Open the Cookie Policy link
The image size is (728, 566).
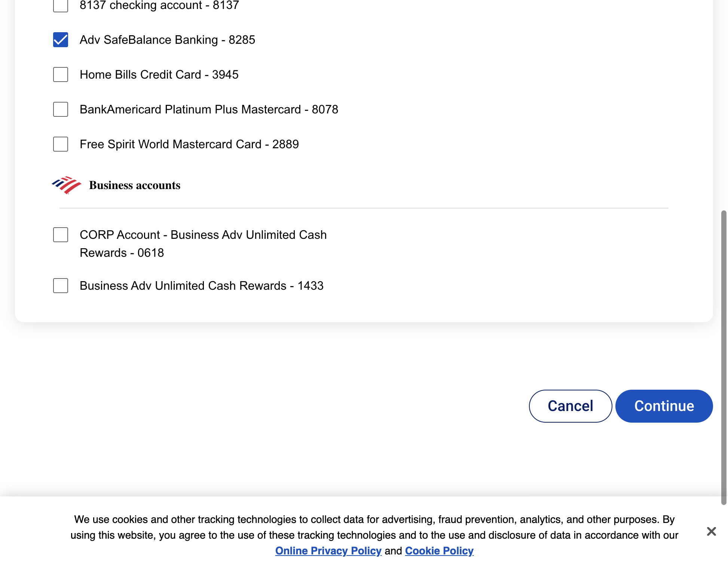(x=439, y=551)
